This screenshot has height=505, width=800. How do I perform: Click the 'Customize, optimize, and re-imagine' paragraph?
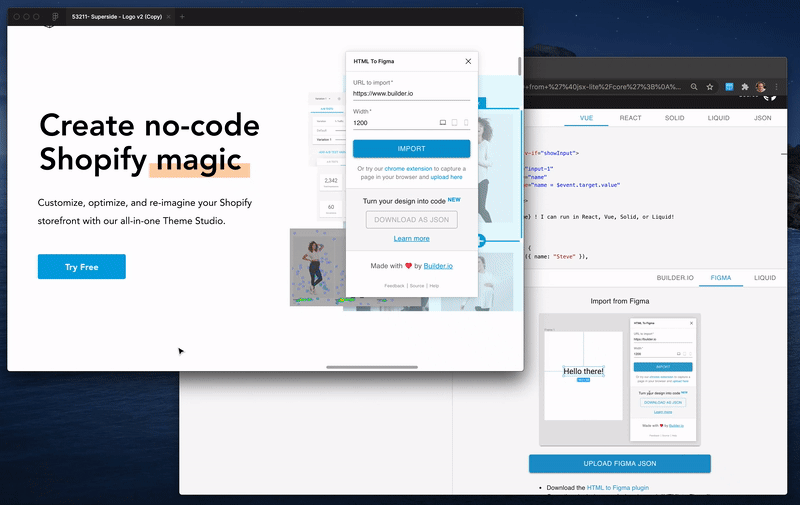coord(145,212)
